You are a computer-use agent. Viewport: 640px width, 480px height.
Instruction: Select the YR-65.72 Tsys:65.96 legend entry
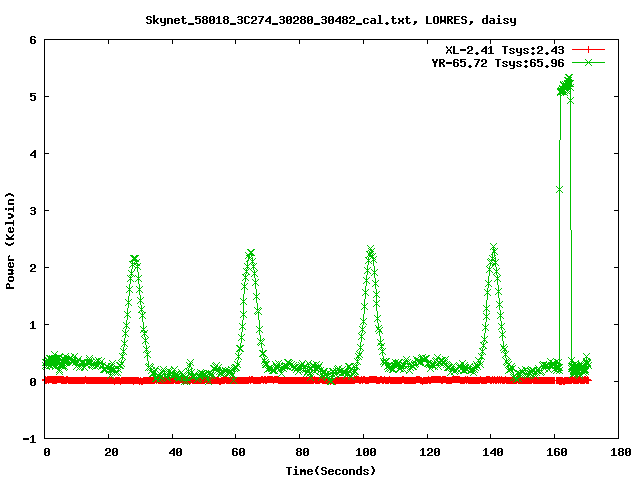(x=498, y=63)
